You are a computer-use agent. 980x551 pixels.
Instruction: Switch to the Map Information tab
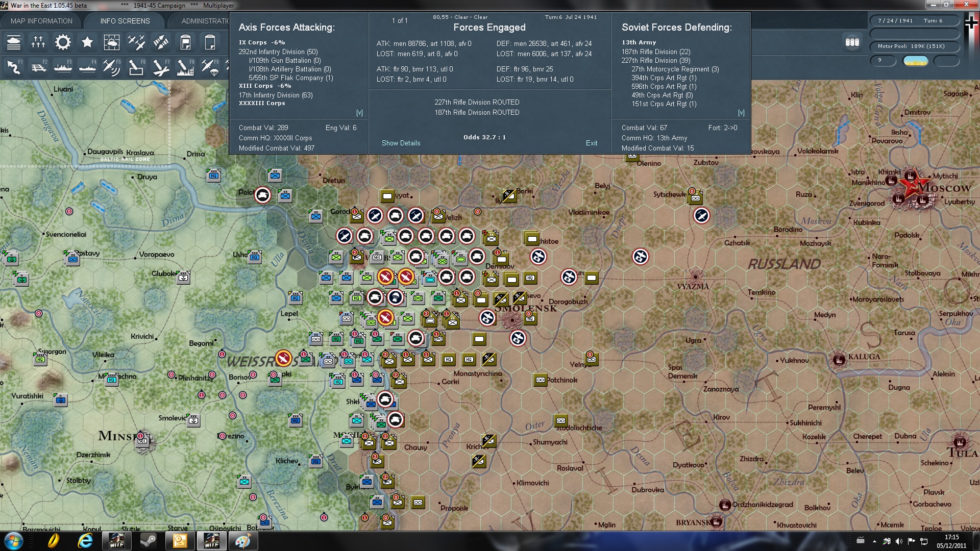click(41, 21)
